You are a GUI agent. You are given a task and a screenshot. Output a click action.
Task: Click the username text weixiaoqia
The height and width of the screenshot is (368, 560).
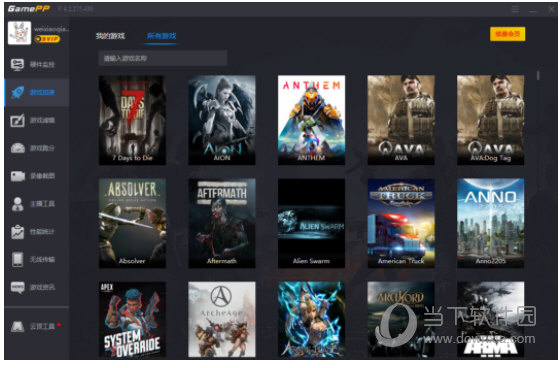[x=51, y=29]
